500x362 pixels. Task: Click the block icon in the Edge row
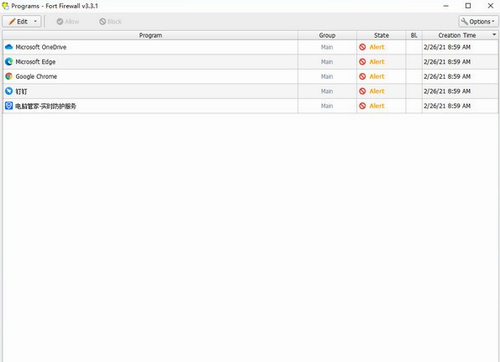tap(362, 62)
